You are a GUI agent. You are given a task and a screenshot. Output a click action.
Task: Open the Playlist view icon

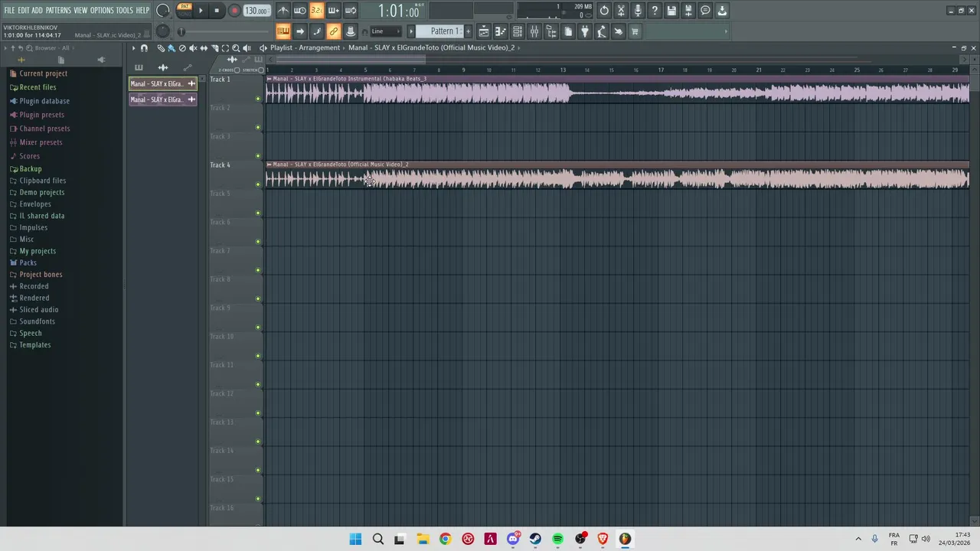click(484, 31)
